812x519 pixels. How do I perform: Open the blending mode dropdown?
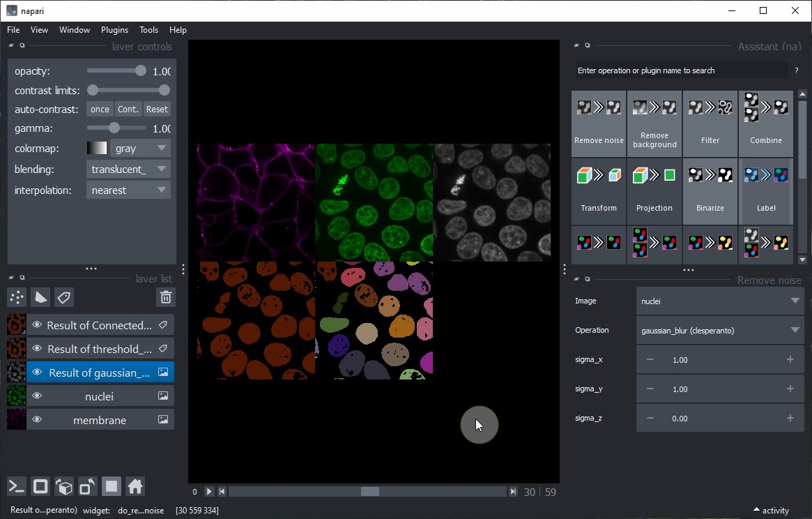pos(128,170)
